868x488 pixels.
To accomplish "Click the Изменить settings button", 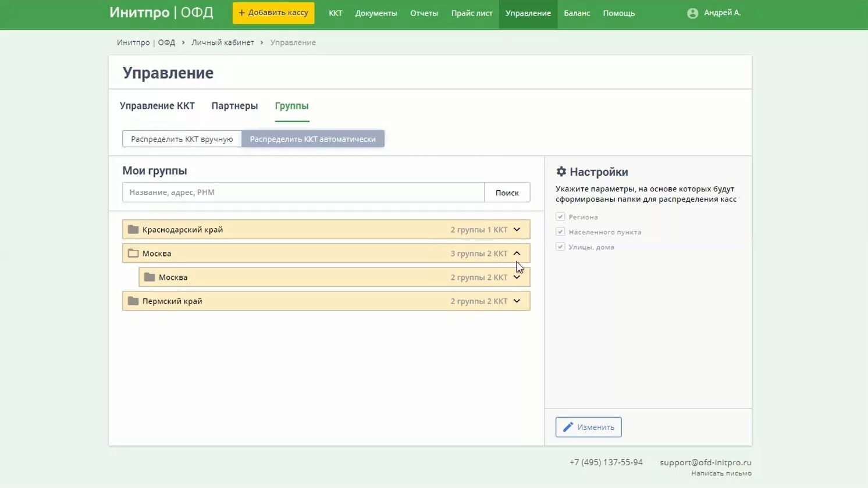I will coord(588,427).
